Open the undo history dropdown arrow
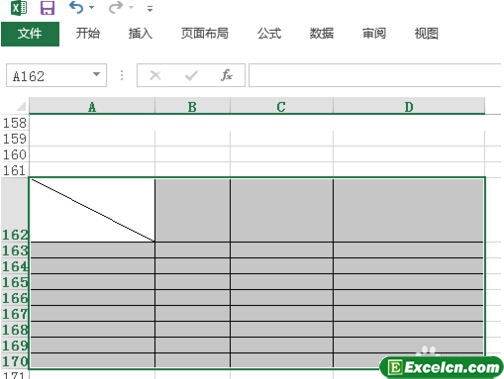Viewport: 504px width, 379px height. pos(92,8)
